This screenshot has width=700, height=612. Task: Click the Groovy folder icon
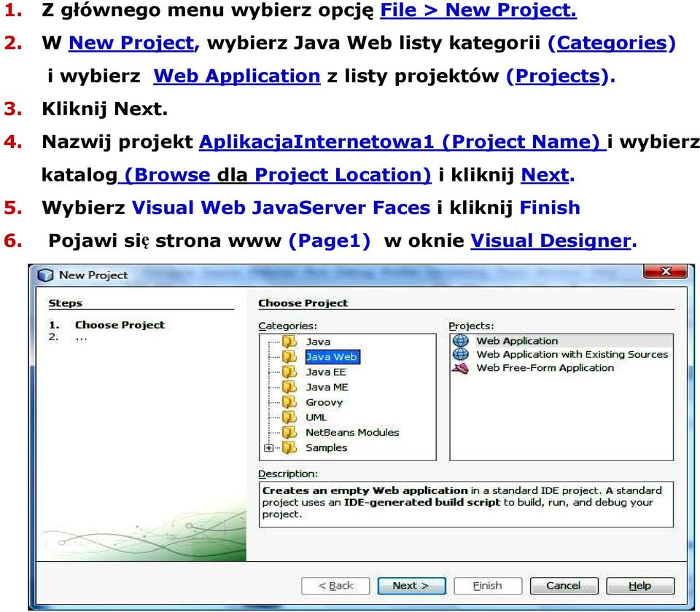click(289, 402)
